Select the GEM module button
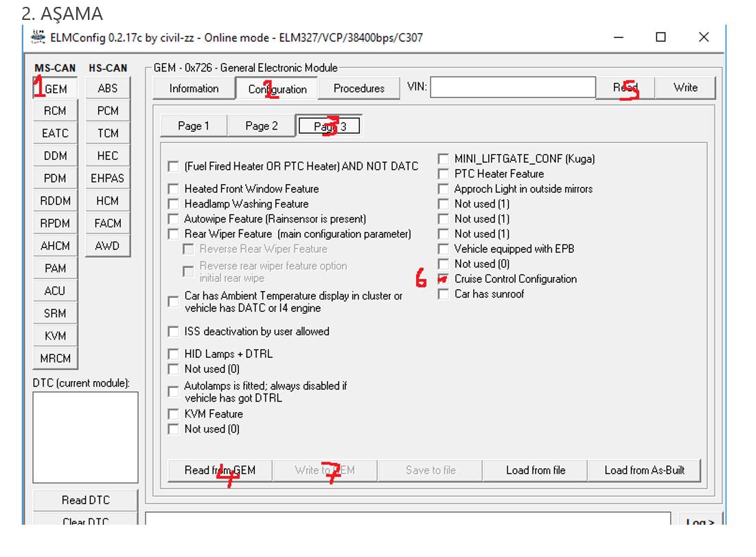The image size is (756, 557). pos(56,89)
